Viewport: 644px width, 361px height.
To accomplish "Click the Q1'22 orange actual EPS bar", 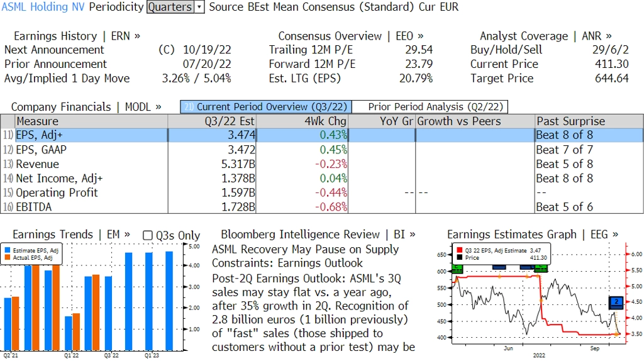I will pos(76,332).
